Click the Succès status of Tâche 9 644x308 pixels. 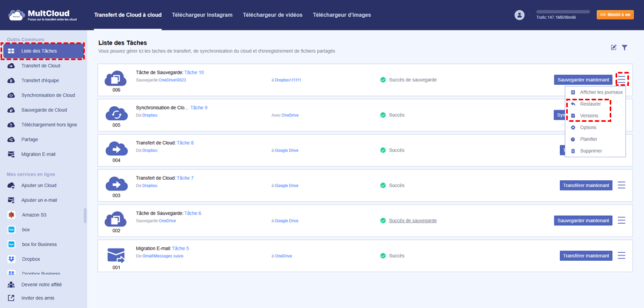point(397,115)
